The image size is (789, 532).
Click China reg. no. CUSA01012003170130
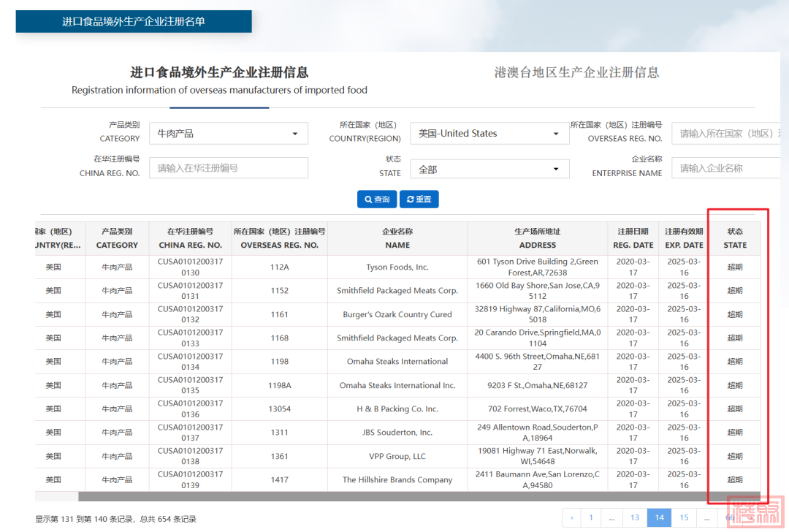[x=190, y=267]
